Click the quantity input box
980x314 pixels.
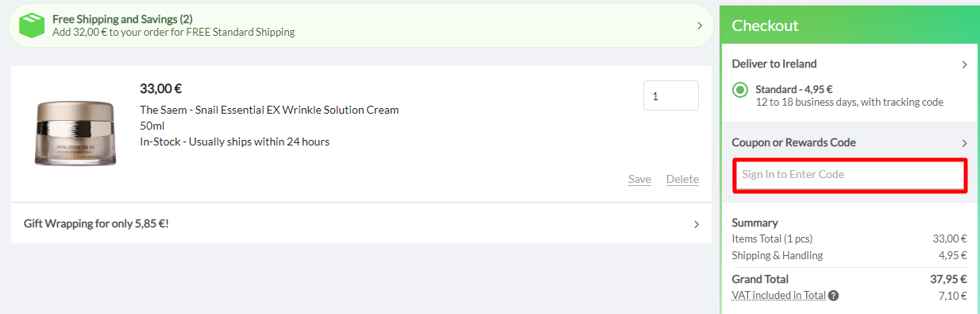tap(671, 95)
